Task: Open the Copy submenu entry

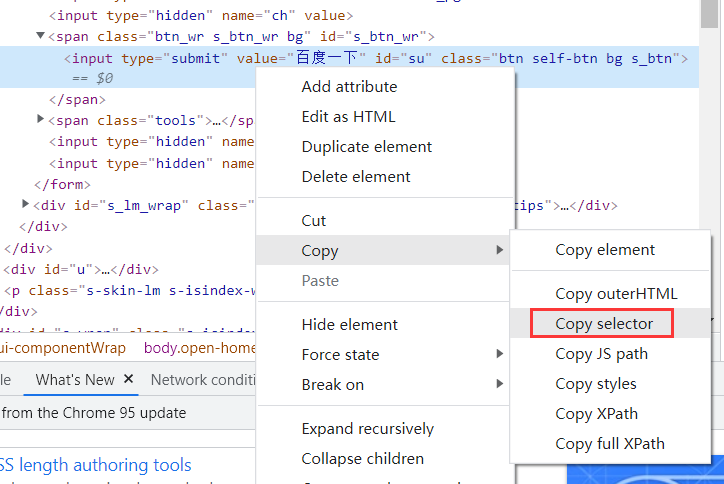Action: pyautogui.click(x=384, y=250)
